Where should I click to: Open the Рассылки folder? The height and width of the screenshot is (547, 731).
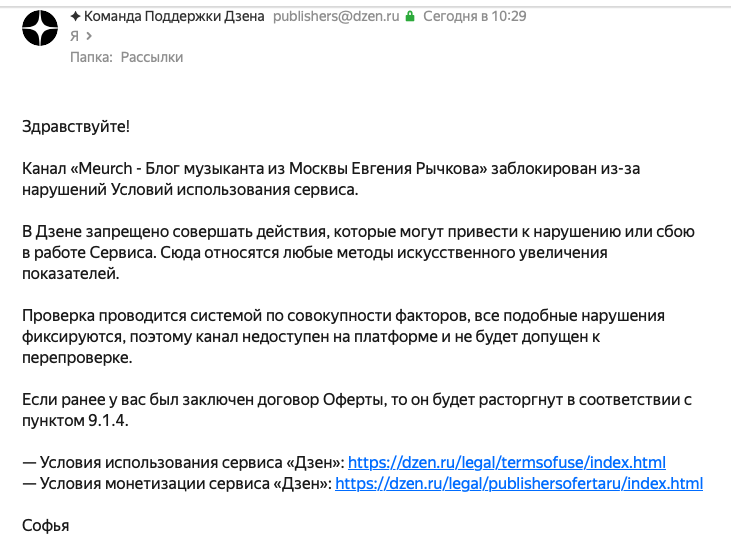coord(152,57)
